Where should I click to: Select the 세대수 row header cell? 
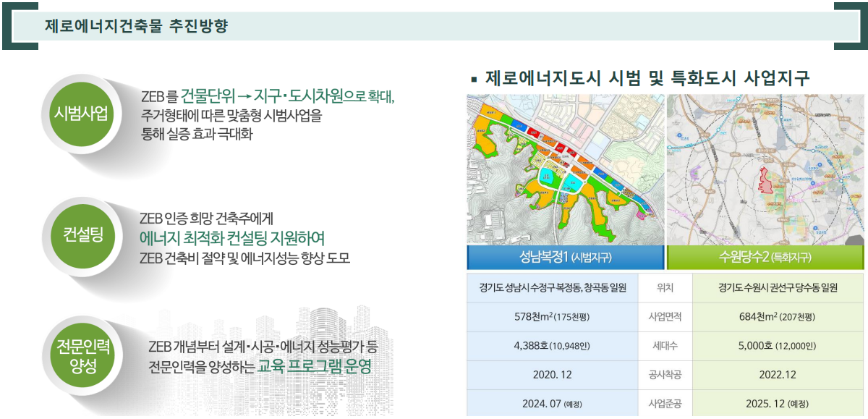[x=665, y=346]
